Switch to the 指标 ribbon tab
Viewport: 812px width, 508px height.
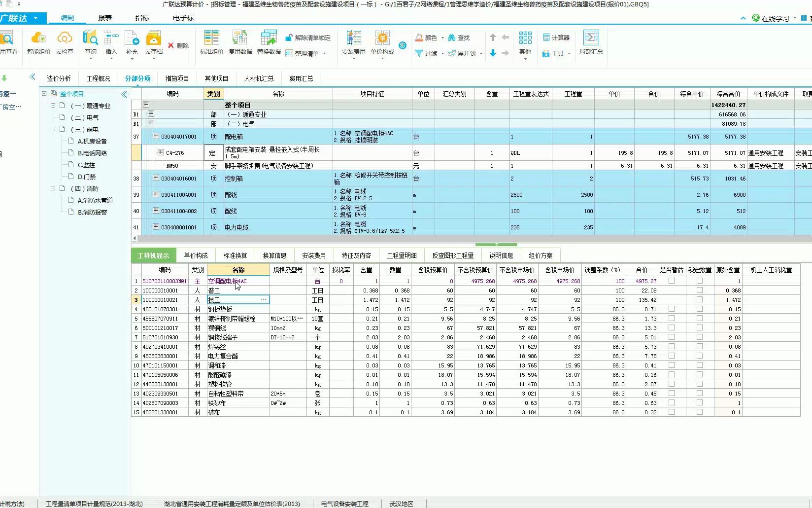pos(142,18)
